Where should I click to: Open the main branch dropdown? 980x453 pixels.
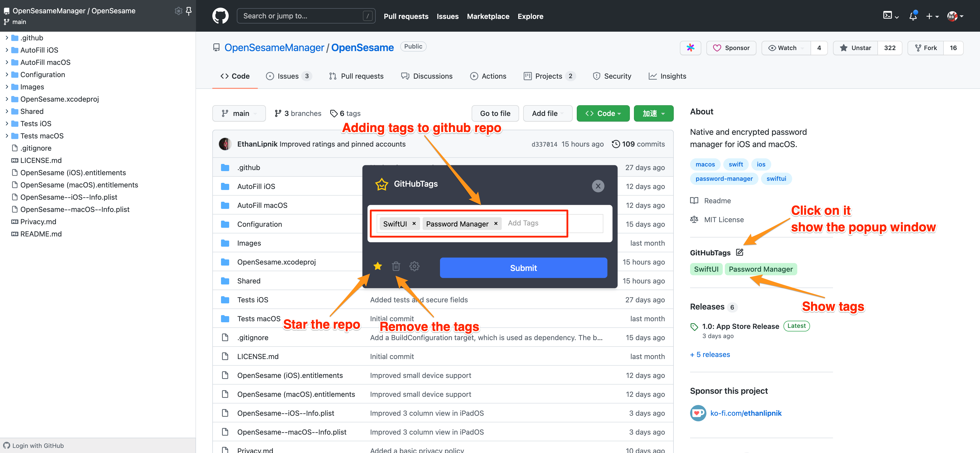(239, 113)
